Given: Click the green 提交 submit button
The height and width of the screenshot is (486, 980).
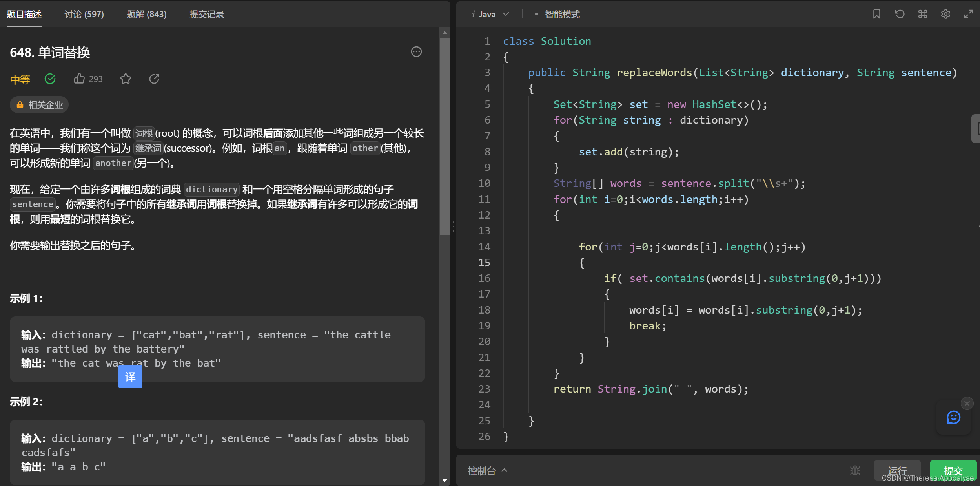Looking at the screenshot, I should pyautogui.click(x=953, y=470).
